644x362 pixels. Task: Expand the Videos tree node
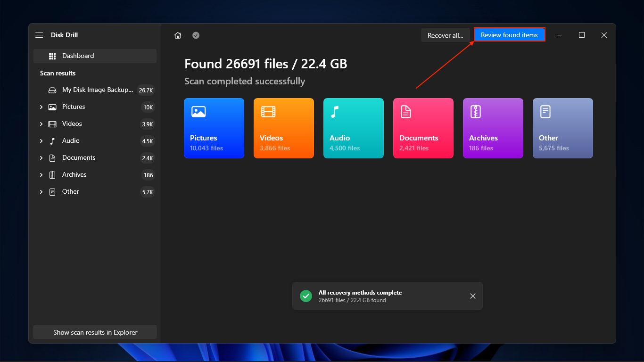point(41,124)
